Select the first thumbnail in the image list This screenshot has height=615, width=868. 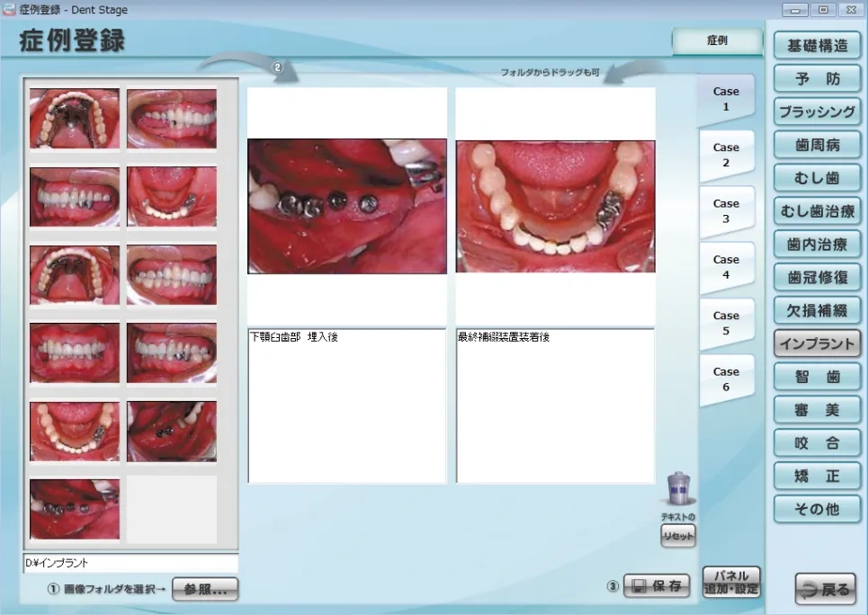[75, 118]
